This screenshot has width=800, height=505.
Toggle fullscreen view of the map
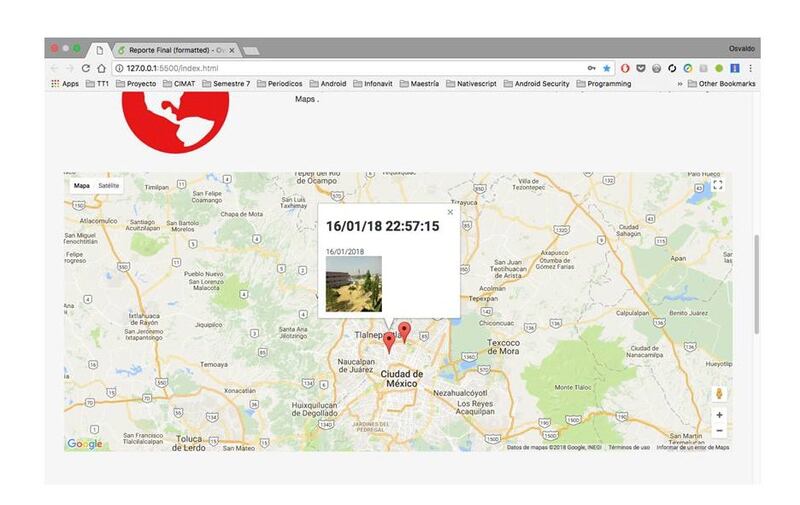pyautogui.click(x=718, y=185)
